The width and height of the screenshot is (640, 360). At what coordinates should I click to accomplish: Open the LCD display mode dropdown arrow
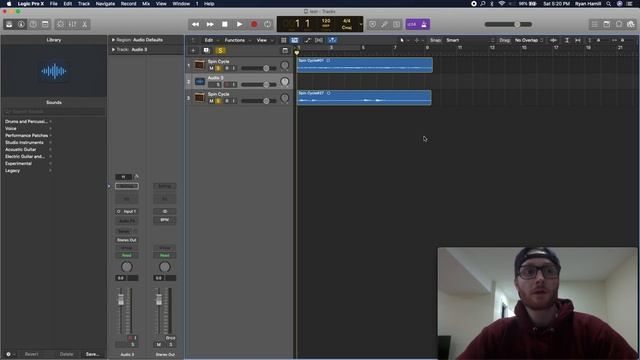(x=360, y=24)
